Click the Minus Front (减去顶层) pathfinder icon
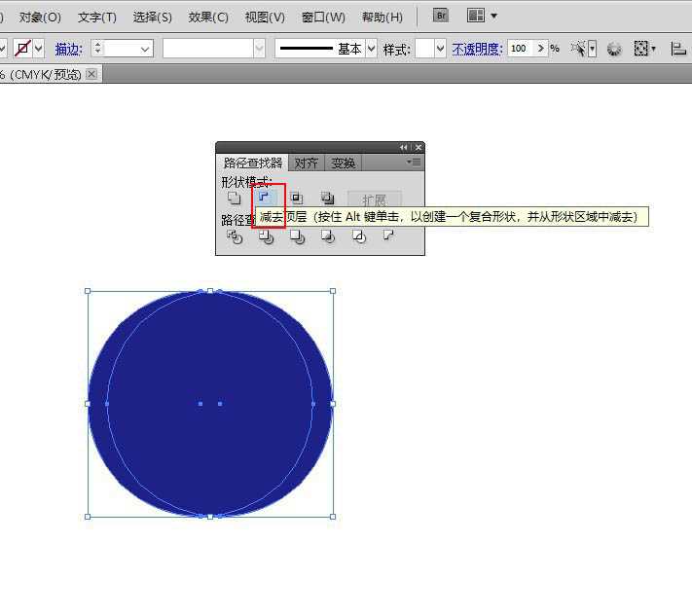 coord(264,199)
